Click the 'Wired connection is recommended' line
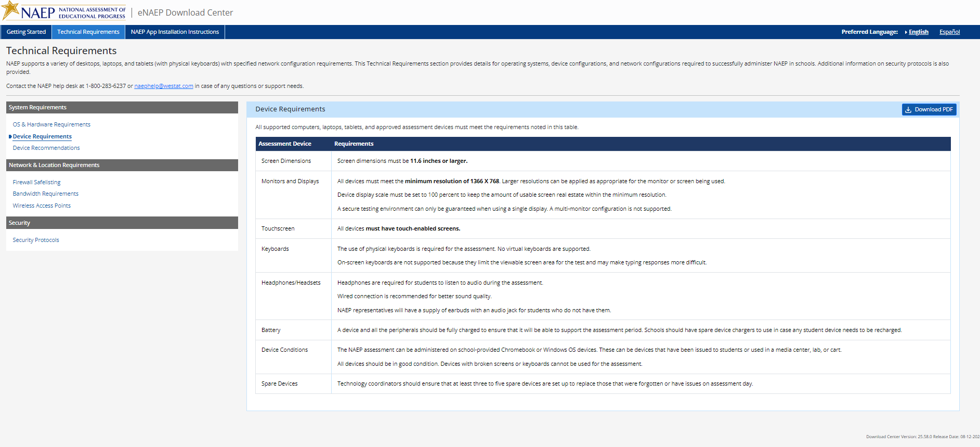 pyautogui.click(x=414, y=296)
